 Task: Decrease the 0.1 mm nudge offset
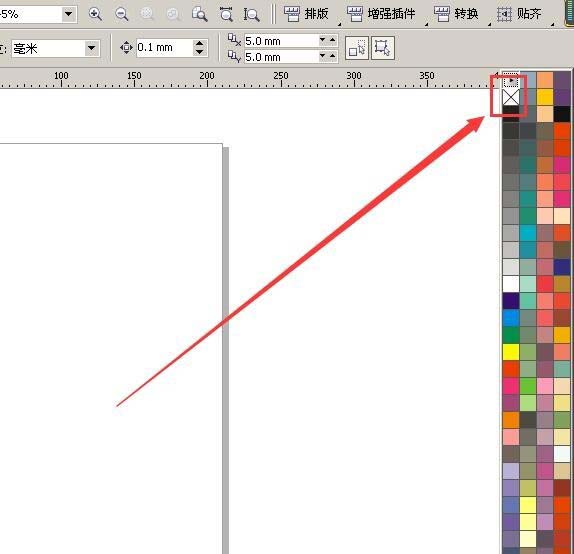tap(200, 52)
